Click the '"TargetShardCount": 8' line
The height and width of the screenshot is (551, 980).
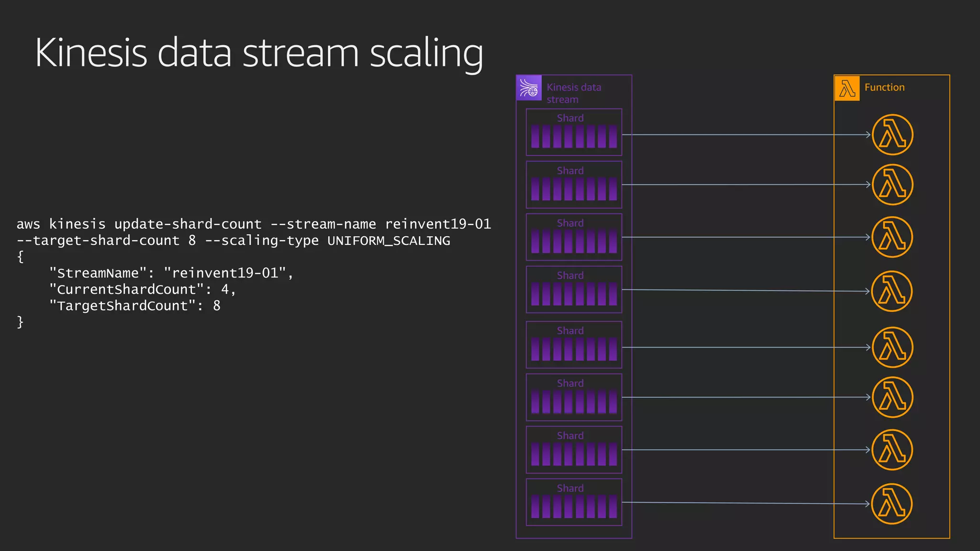(134, 306)
